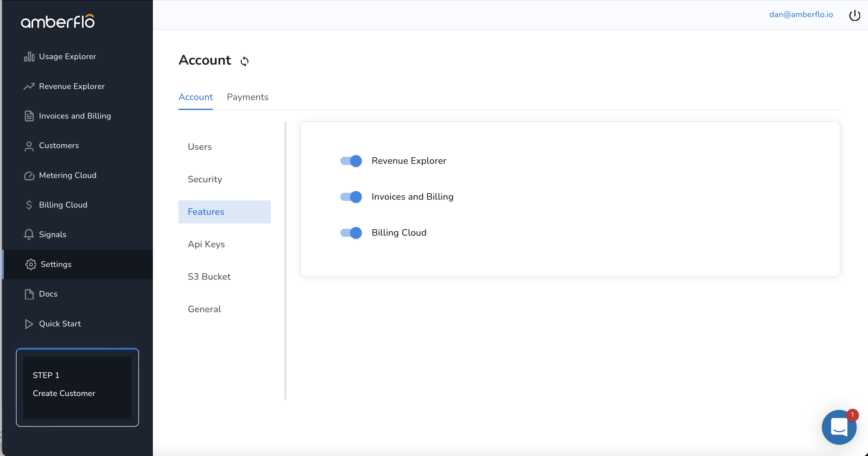Click the Revenue Explorer trend line icon
Screen dimensions: 868x456
click(x=29, y=86)
